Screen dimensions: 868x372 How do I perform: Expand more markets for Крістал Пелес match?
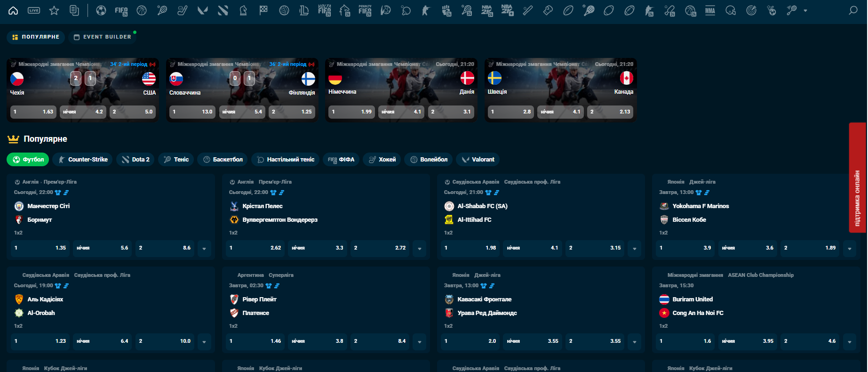click(419, 248)
